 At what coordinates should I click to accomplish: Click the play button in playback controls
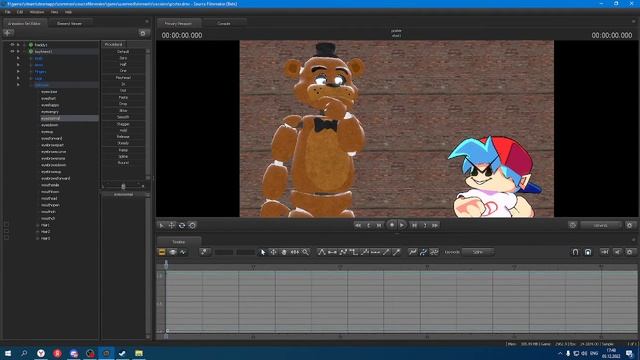click(x=402, y=225)
